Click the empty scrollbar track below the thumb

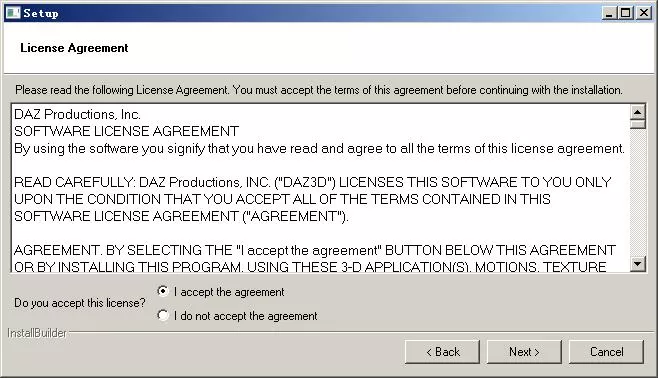tap(637, 193)
